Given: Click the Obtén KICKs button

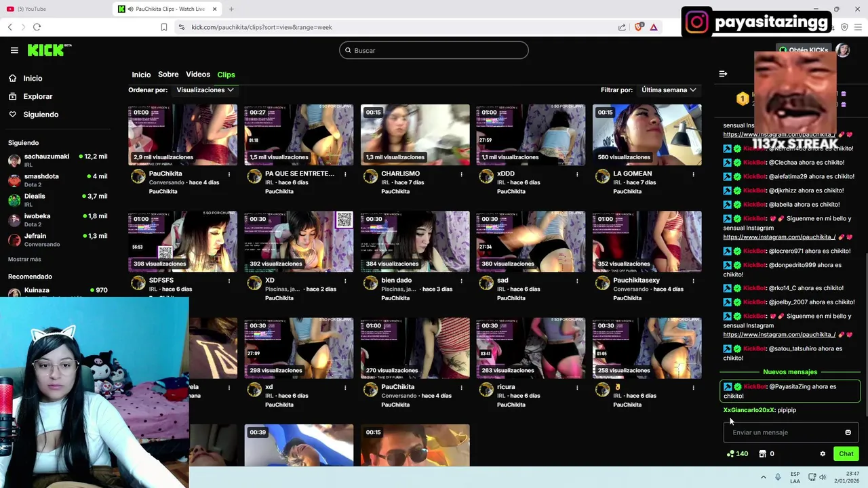Looking at the screenshot, I should [x=804, y=50].
